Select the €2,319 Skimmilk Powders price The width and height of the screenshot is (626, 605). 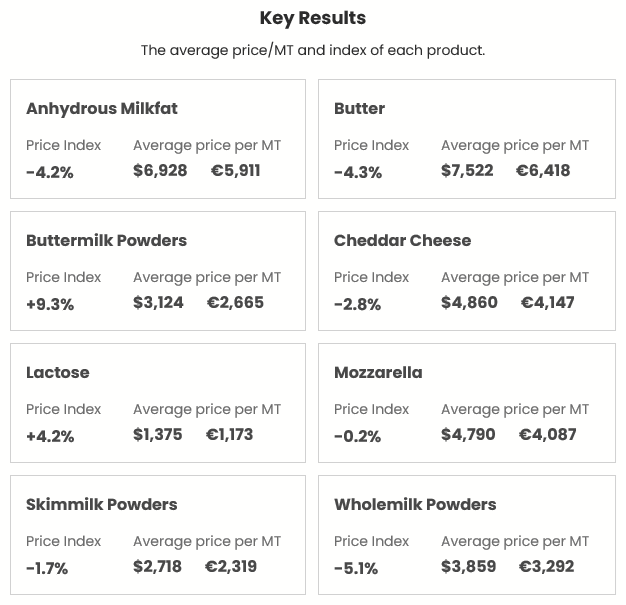coord(231,566)
